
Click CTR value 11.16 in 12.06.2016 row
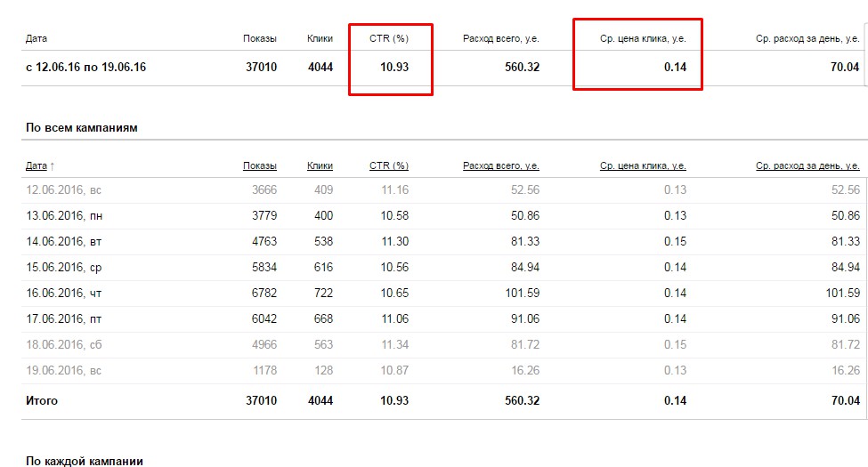click(394, 189)
